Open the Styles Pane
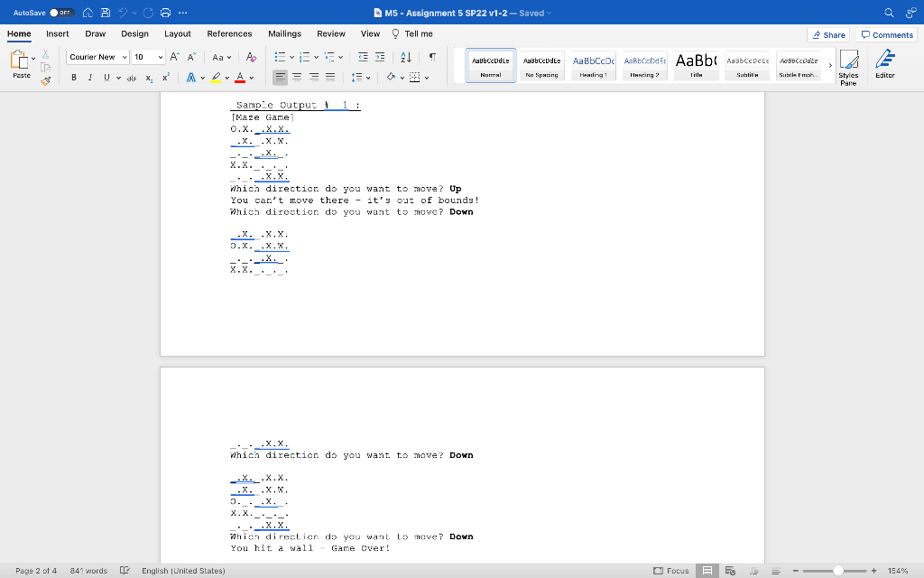Viewport: 924px width, 578px height. point(848,67)
